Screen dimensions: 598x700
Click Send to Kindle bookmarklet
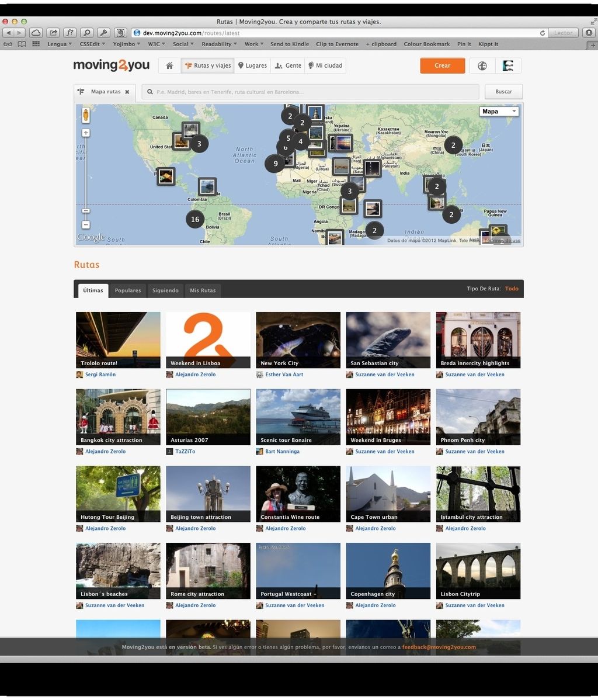coord(290,44)
